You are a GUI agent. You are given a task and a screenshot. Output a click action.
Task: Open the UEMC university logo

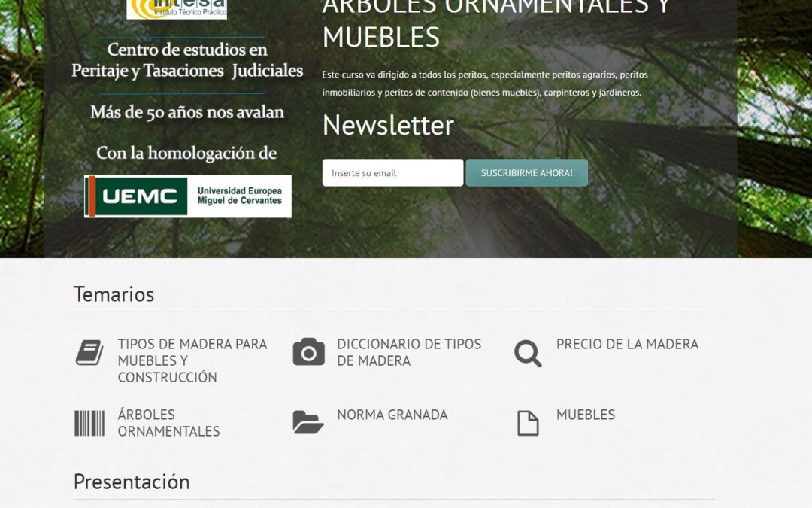click(x=187, y=195)
